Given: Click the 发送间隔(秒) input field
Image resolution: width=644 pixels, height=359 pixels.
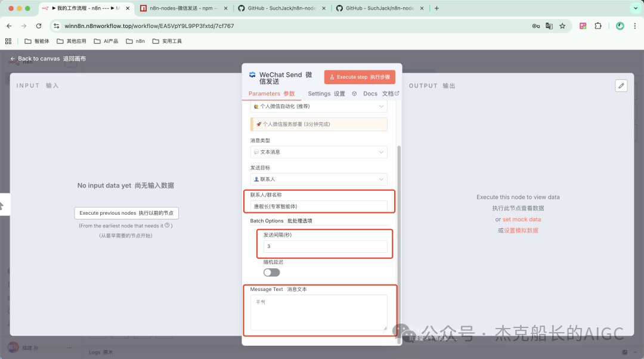Looking at the screenshot, I should click(326, 246).
